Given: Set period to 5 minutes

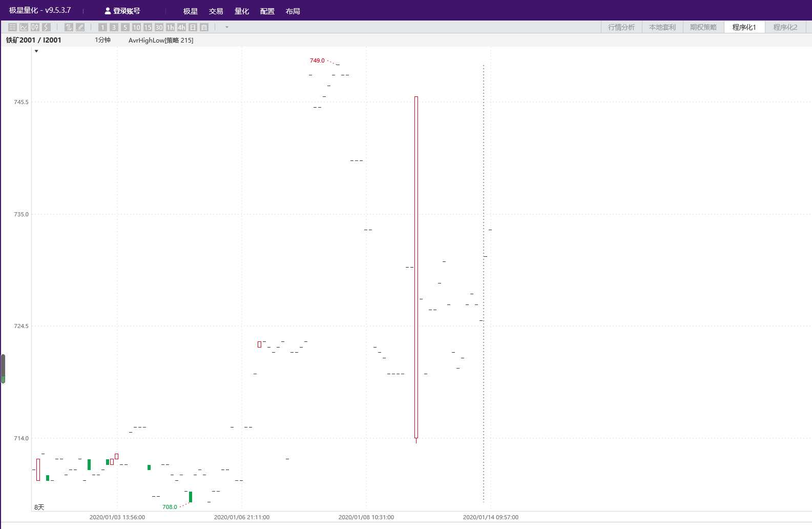Looking at the screenshot, I should point(125,27).
